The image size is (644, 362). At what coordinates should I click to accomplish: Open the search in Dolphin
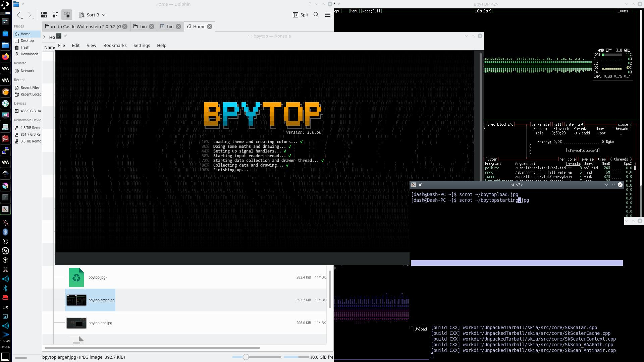(x=316, y=15)
